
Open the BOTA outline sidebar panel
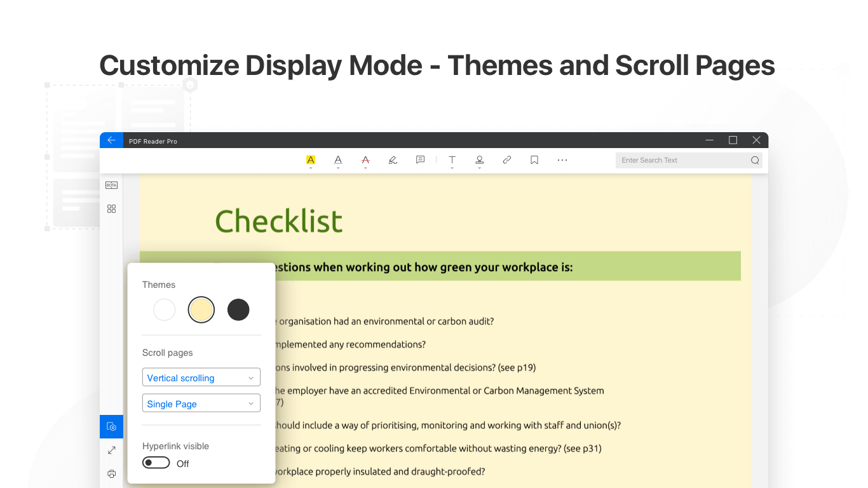pos(111,185)
